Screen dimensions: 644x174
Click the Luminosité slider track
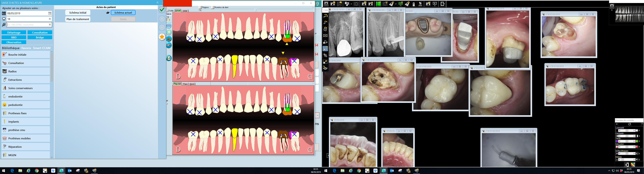tap(627, 130)
